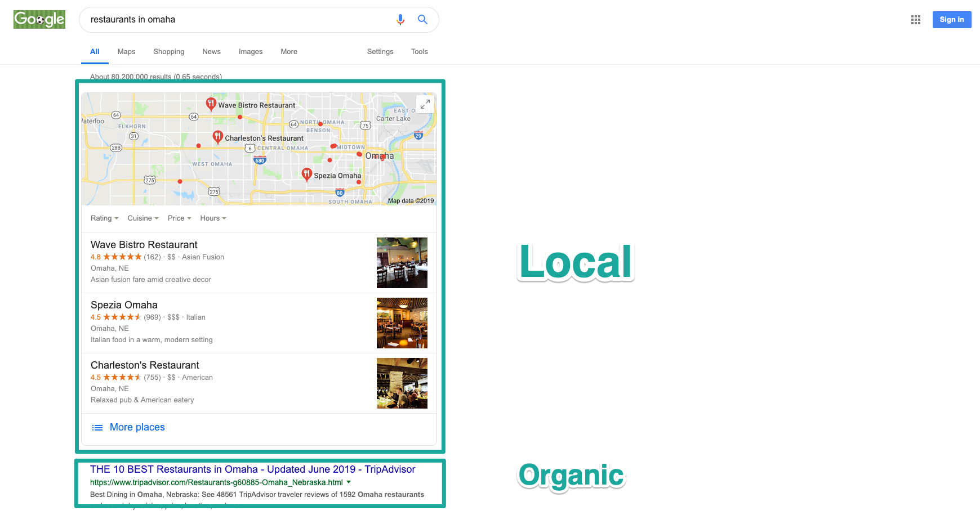The height and width of the screenshot is (511, 980).
Task: Click the Omaha city label on map
Action: (x=380, y=156)
